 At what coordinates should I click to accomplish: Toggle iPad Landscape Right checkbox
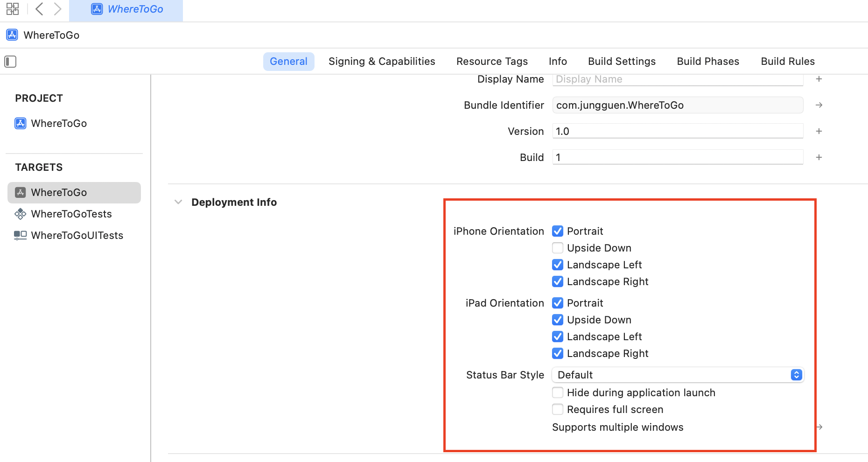pyautogui.click(x=557, y=353)
